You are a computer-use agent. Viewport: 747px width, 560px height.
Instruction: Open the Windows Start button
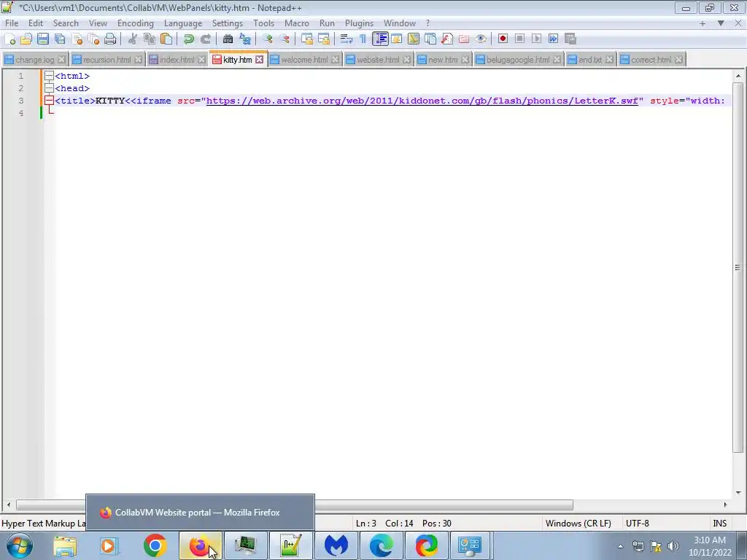click(20, 545)
